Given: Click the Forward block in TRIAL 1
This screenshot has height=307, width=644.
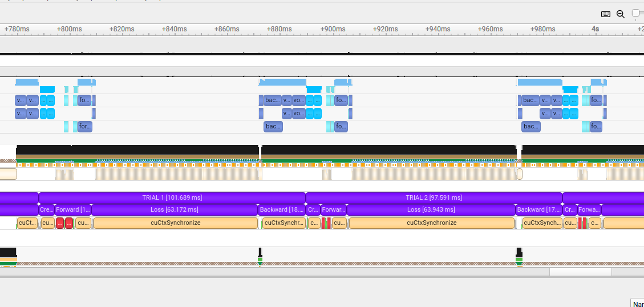Looking at the screenshot, I should [72, 210].
